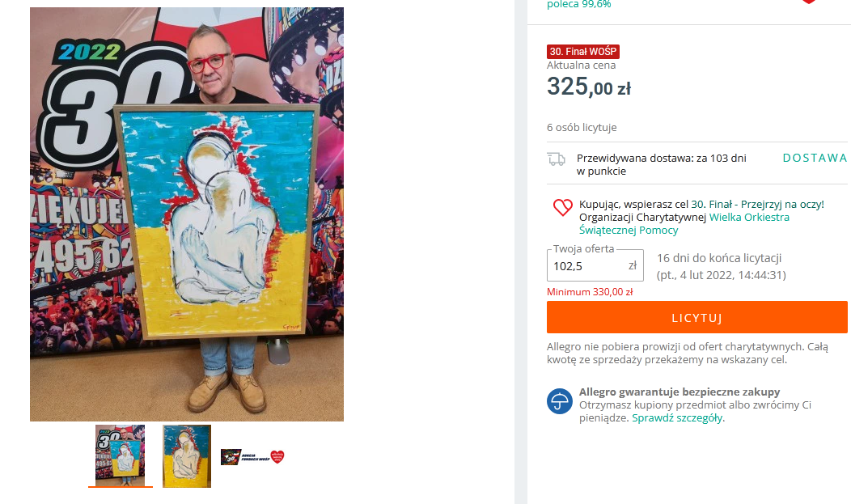This screenshot has width=851, height=504.
Task: Click the delivery truck icon
Action: [557, 159]
